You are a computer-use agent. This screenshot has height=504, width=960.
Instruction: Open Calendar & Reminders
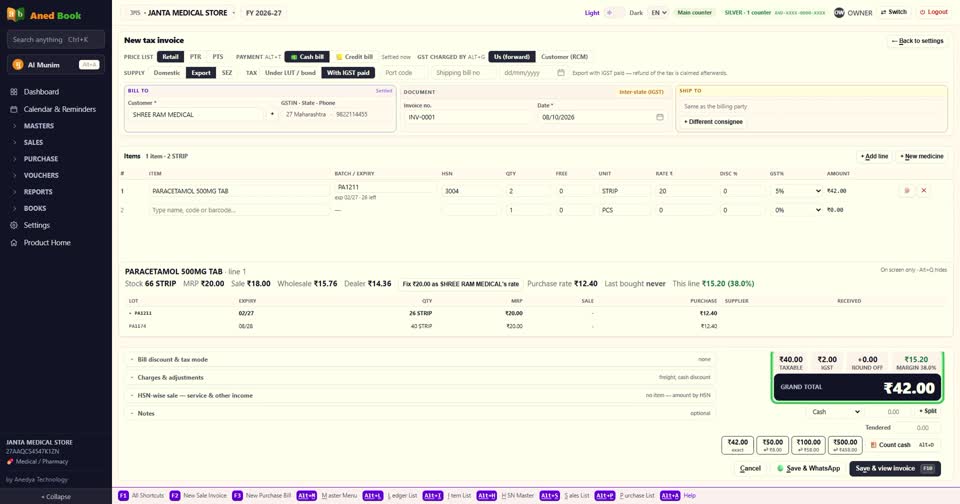(55, 109)
